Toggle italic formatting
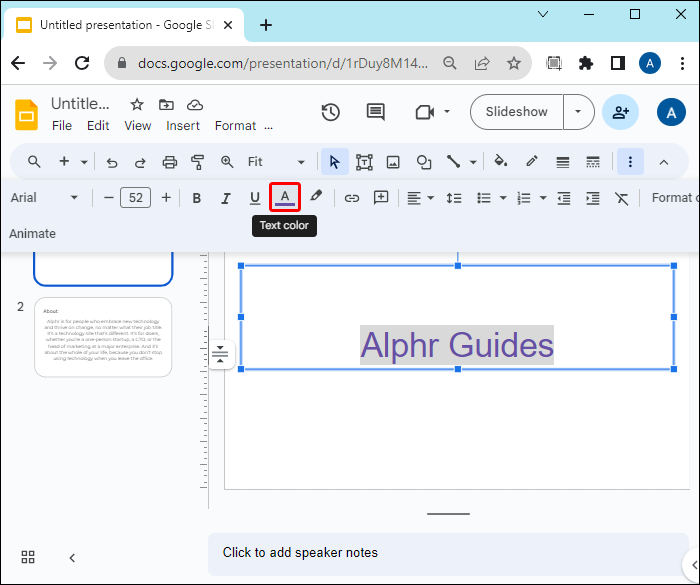 226,198
